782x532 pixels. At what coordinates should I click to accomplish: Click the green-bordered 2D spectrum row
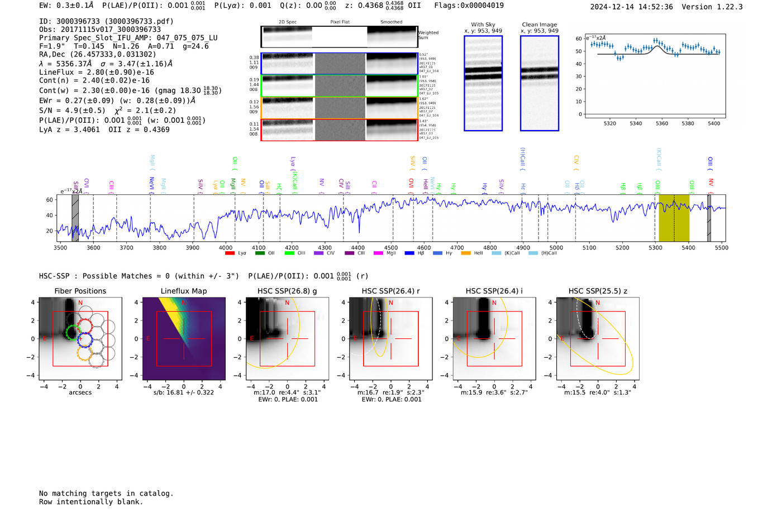coord(339,86)
